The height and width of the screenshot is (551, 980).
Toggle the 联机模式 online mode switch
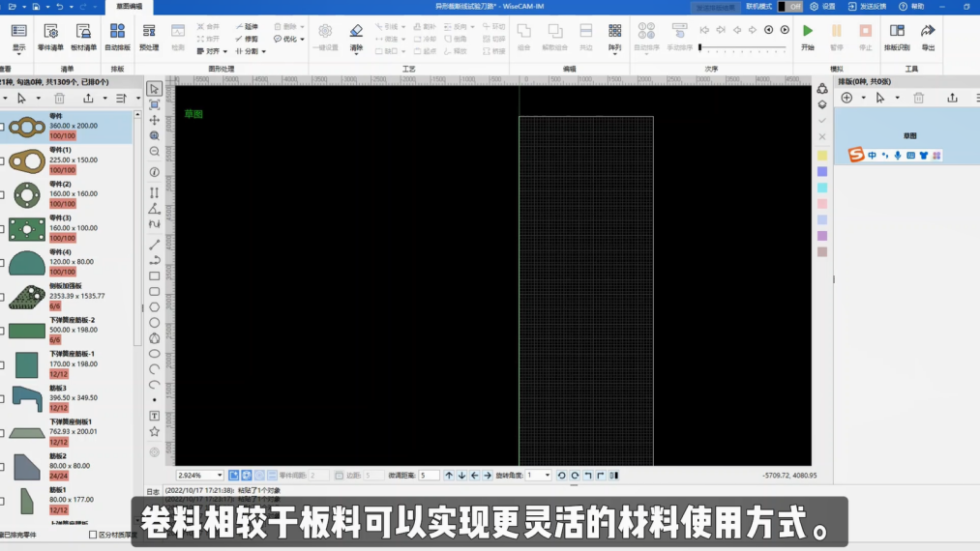[790, 7]
